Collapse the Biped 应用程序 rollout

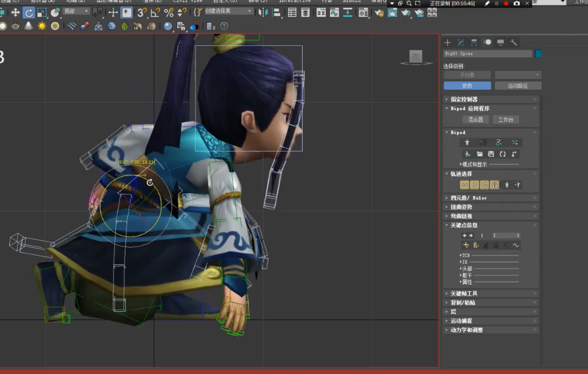pyautogui.click(x=491, y=108)
